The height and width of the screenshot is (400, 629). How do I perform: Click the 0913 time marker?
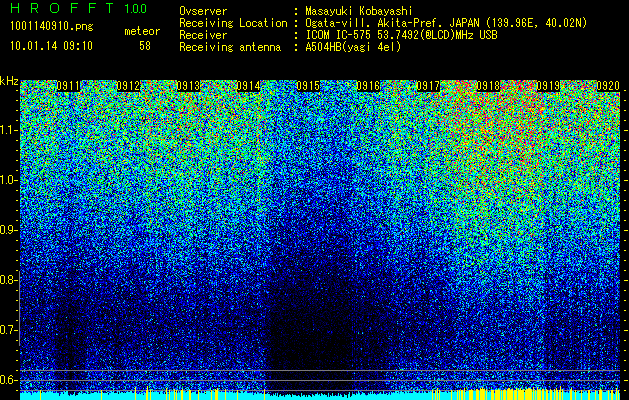[x=188, y=86]
